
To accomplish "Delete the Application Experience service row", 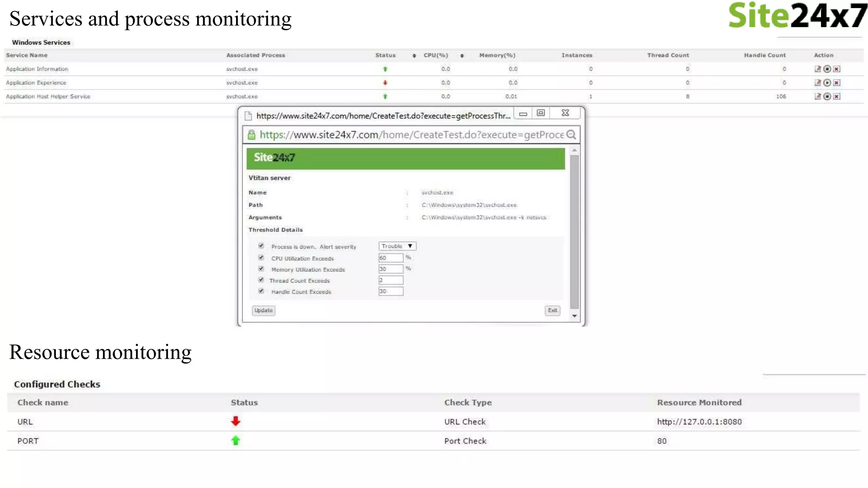I will 837,83.
